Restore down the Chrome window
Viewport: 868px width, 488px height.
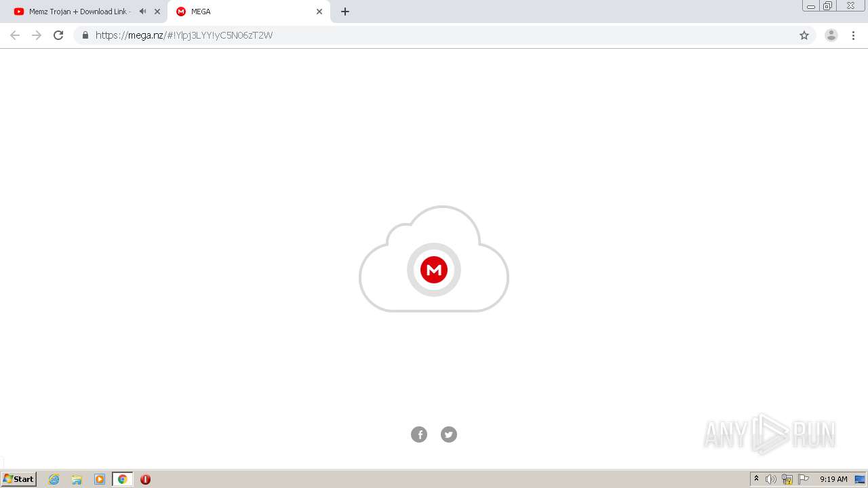pos(827,6)
